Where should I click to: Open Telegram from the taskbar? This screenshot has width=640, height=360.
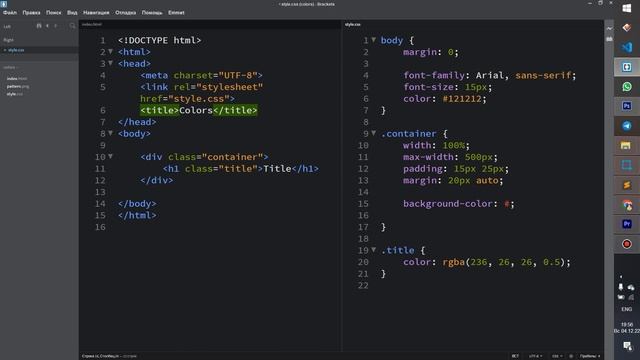[627, 126]
